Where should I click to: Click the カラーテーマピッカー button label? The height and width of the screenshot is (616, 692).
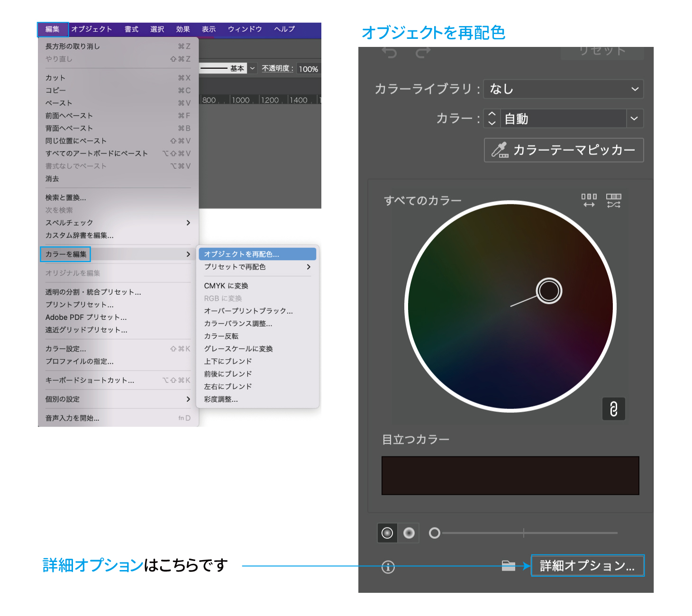click(574, 150)
